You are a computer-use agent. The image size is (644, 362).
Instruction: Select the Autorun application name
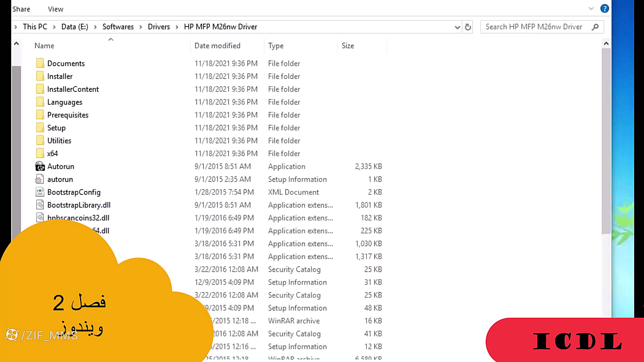click(x=60, y=166)
